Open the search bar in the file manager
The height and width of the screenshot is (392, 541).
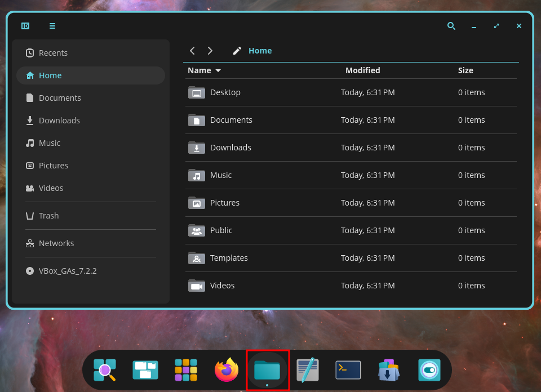tap(451, 26)
